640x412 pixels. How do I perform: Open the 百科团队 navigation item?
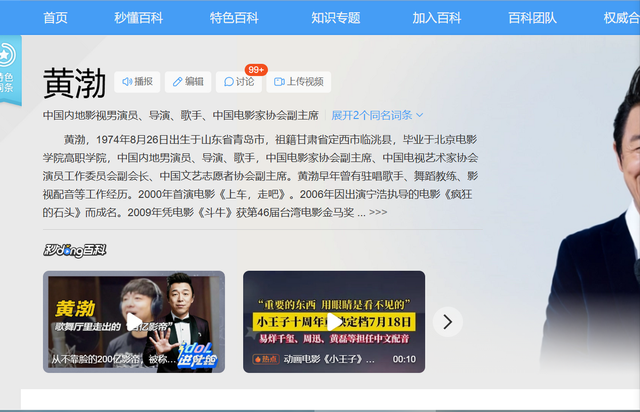pyautogui.click(x=532, y=18)
